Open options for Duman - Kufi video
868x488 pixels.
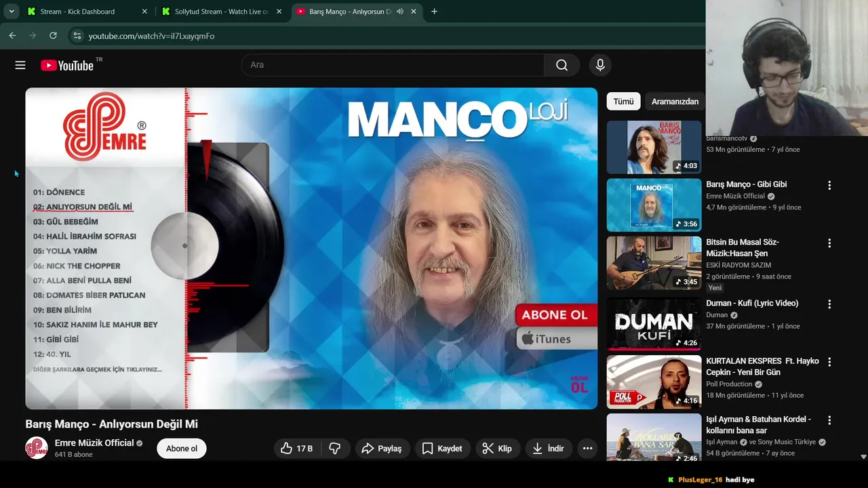pos(829,304)
